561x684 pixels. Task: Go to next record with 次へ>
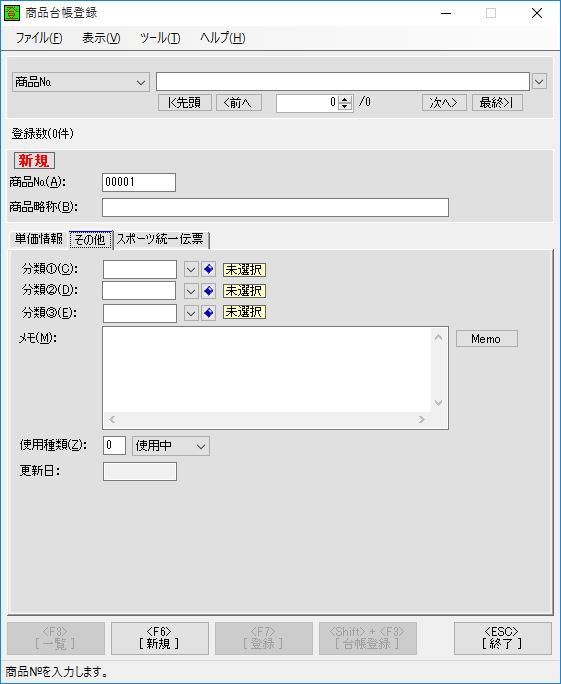pos(444,103)
